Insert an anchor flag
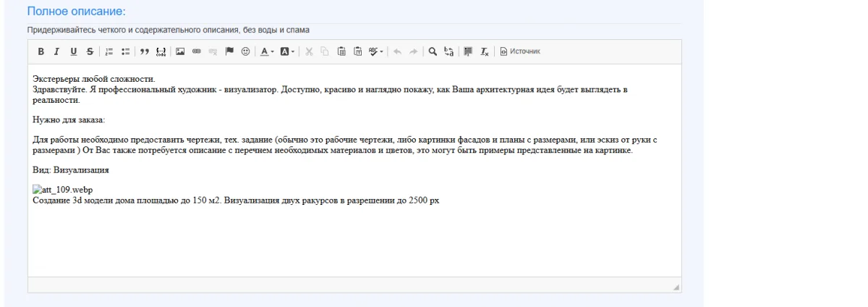Image resolution: width=868 pixels, height=307 pixels. (x=229, y=51)
